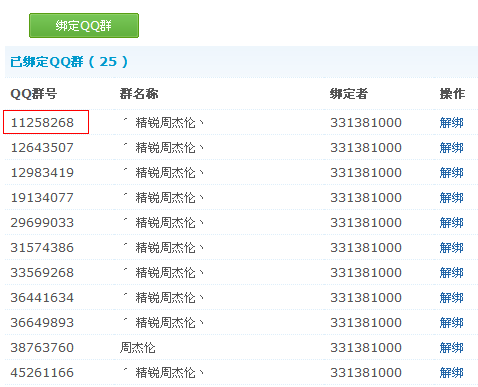
Task: Click group name 精锐周杰伦 in row 29699033
Action: coord(165,223)
